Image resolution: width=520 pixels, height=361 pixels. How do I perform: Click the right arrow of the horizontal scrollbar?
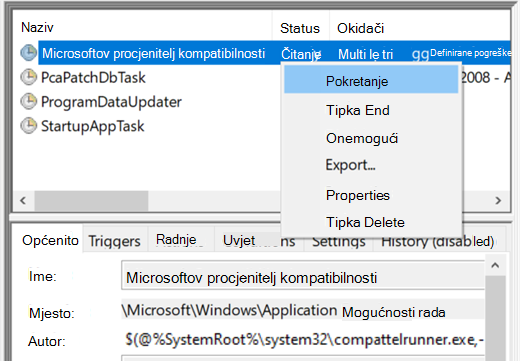coord(498,201)
